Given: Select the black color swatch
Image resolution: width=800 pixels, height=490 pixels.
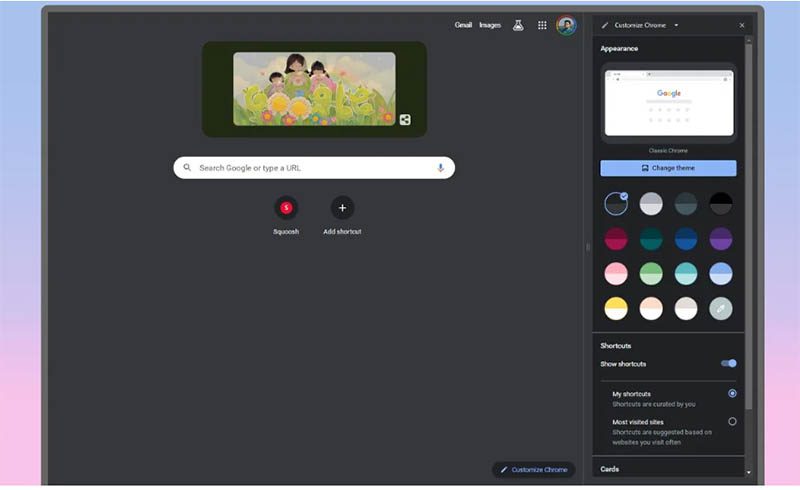Looking at the screenshot, I should [x=721, y=204].
